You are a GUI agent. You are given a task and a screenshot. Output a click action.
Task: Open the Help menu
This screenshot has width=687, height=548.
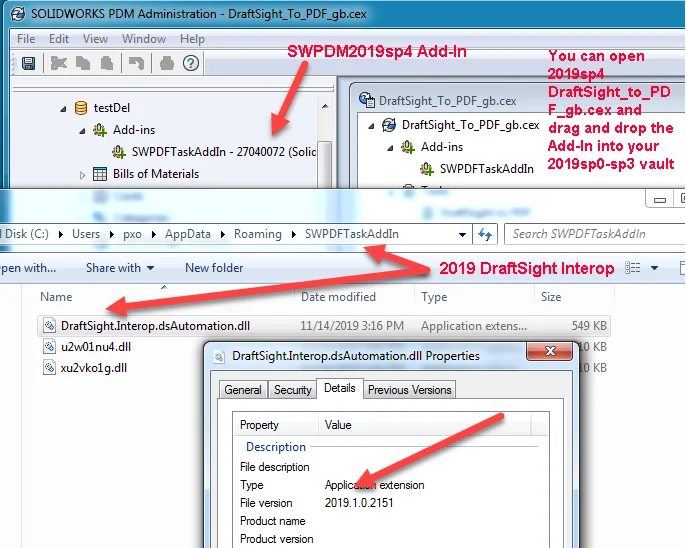point(192,39)
